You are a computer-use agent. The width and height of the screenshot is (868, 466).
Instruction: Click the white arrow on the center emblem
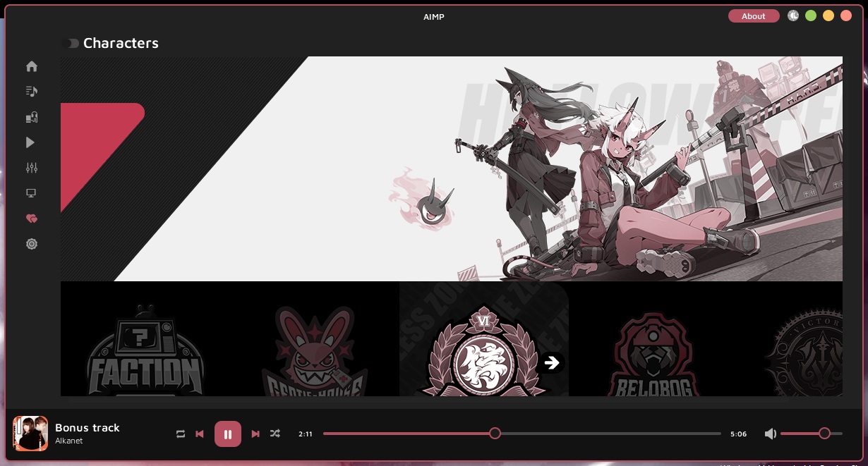tap(552, 362)
